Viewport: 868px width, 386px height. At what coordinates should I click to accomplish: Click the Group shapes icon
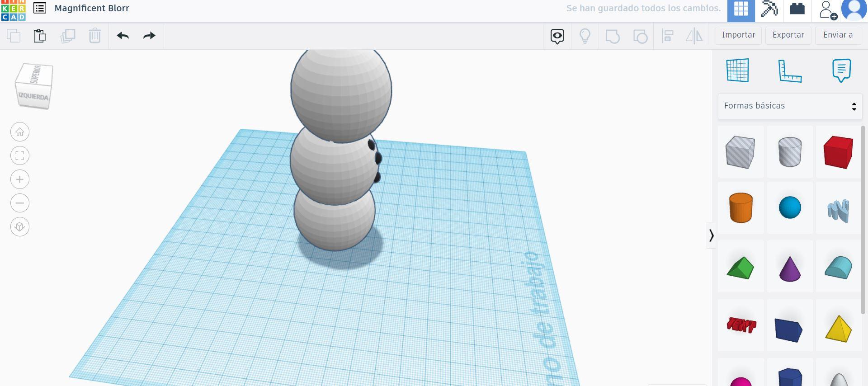point(613,36)
